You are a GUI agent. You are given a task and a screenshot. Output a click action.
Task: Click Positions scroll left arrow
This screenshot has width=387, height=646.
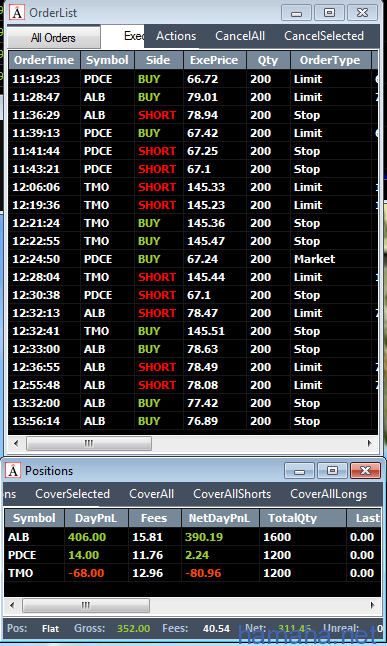tap(12, 605)
